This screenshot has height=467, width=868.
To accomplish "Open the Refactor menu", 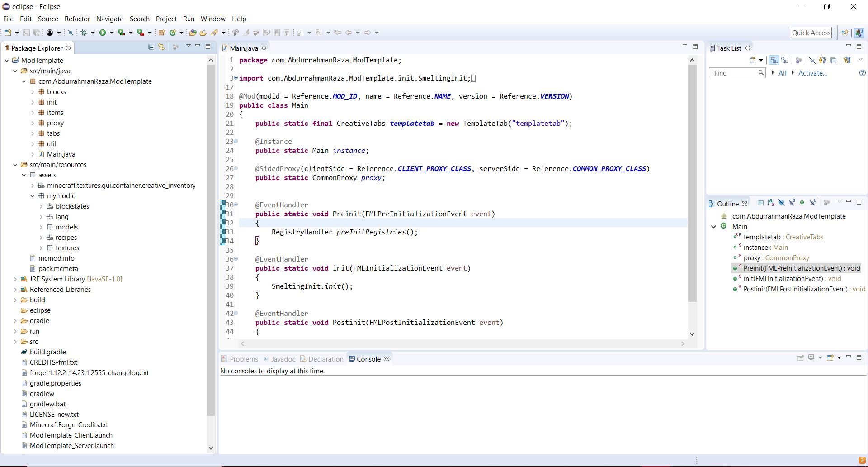I will [x=77, y=19].
